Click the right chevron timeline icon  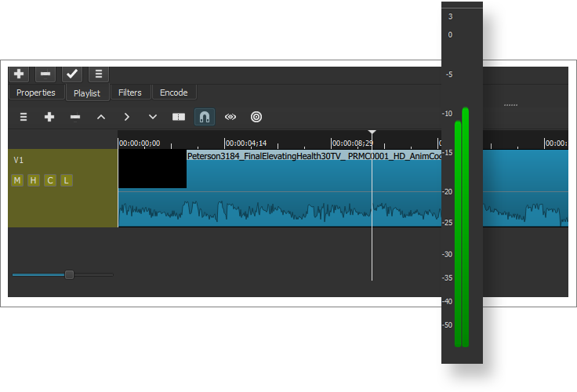pyautogui.click(x=127, y=117)
